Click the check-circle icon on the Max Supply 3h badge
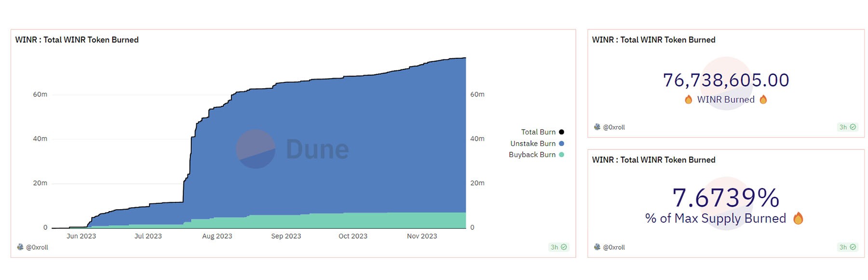This screenshot has height=280, width=868. pyautogui.click(x=853, y=247)
